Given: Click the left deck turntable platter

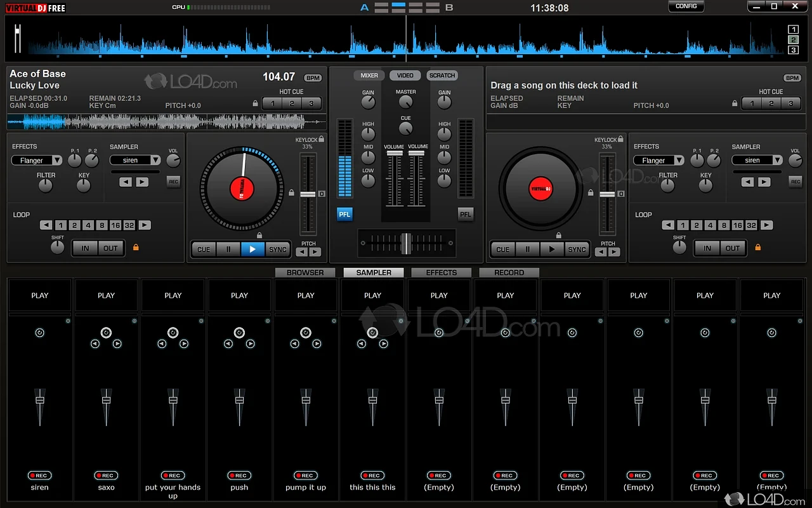Looking at the screenshot, I should (x=241, y=189).
